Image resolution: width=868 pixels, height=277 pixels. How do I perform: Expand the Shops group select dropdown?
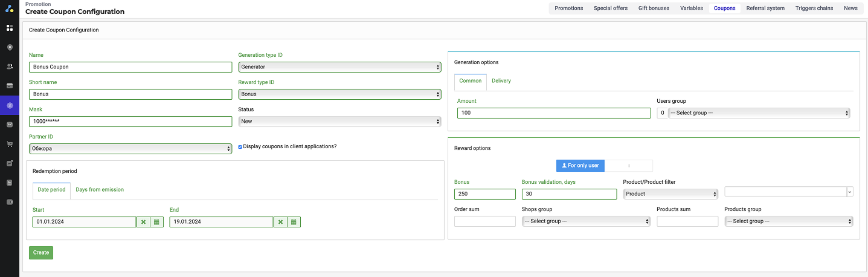click(585, 221)
